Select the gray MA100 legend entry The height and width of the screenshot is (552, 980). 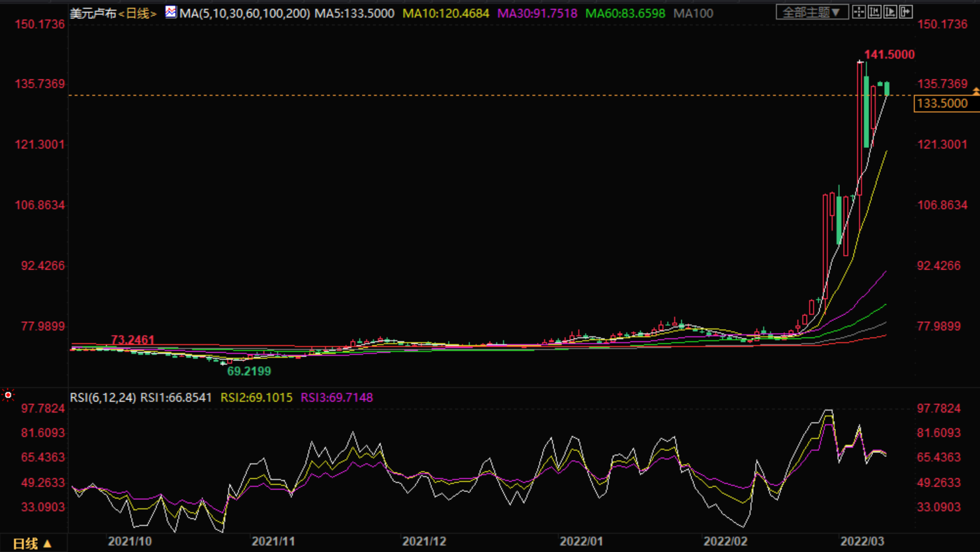tap(693, 13)
